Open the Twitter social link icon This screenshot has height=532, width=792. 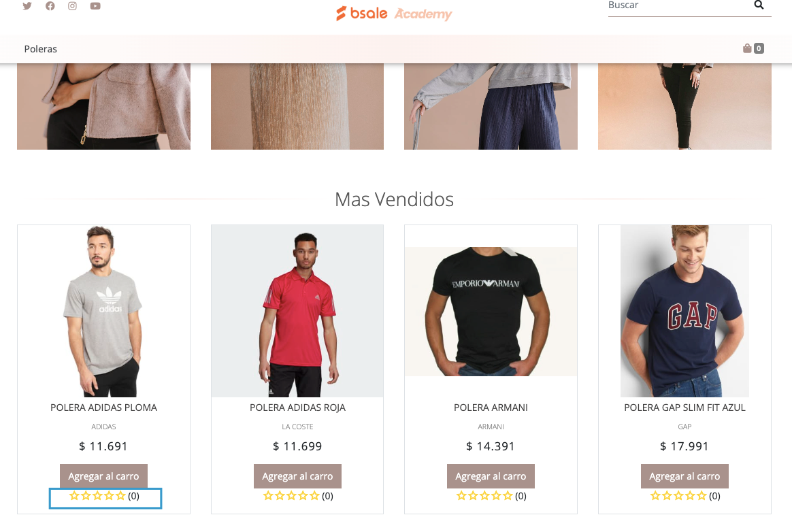tap(27, 6)
